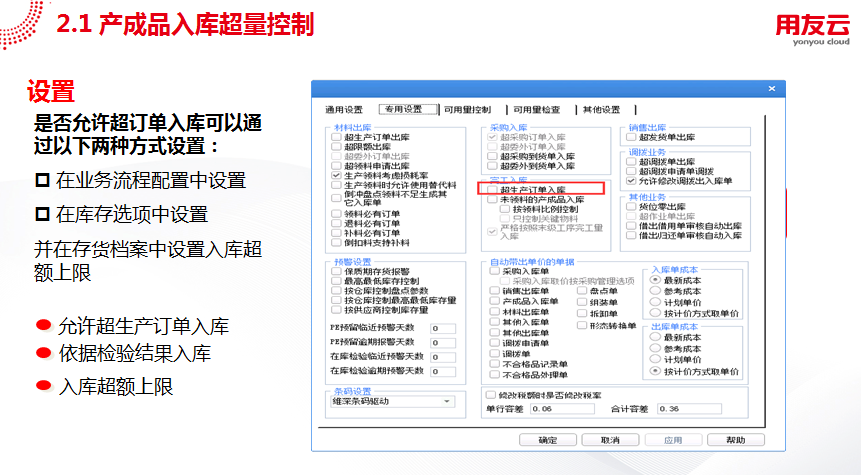The image size is (861, 475).
Task: Check 采购入库单 auto unit price
Action: [x=494, y=271]
